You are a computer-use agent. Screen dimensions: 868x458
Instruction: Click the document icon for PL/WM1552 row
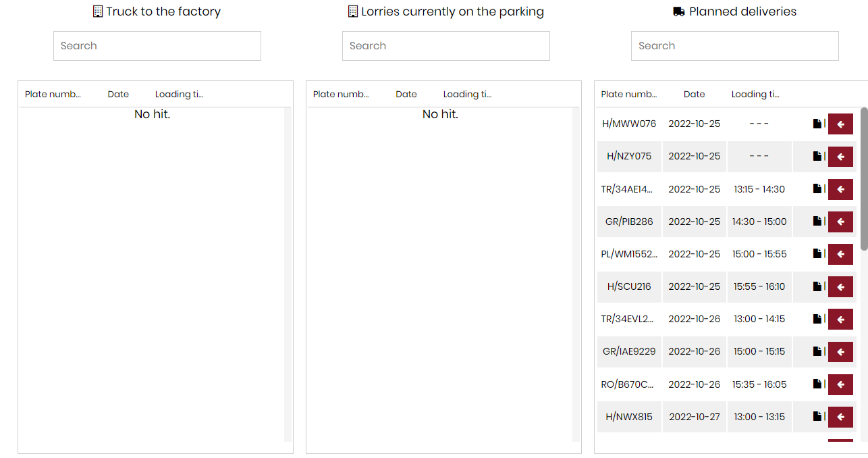[x=817, y=254]
